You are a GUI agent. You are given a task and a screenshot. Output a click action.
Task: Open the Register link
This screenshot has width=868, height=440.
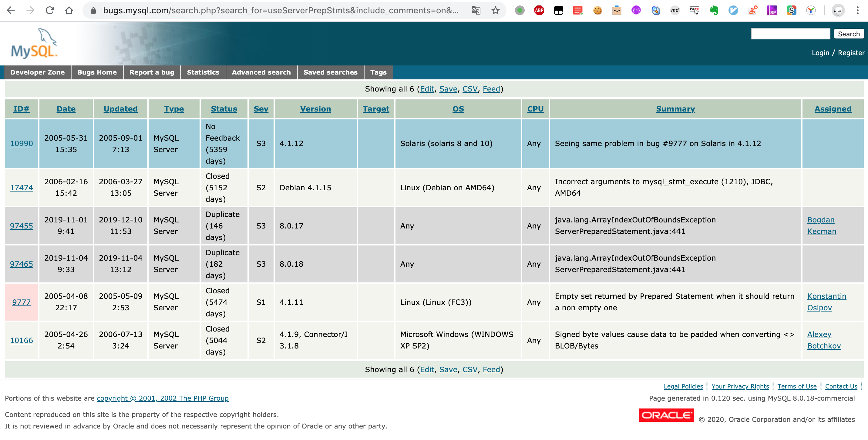pos(851,53)
